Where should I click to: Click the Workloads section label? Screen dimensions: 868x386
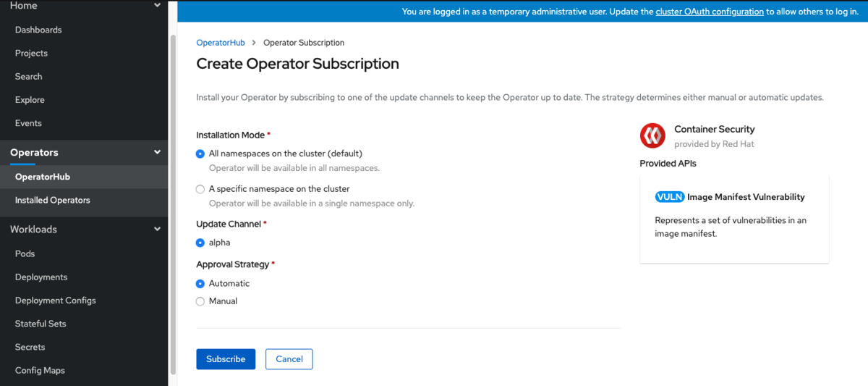tap(33, 230)
